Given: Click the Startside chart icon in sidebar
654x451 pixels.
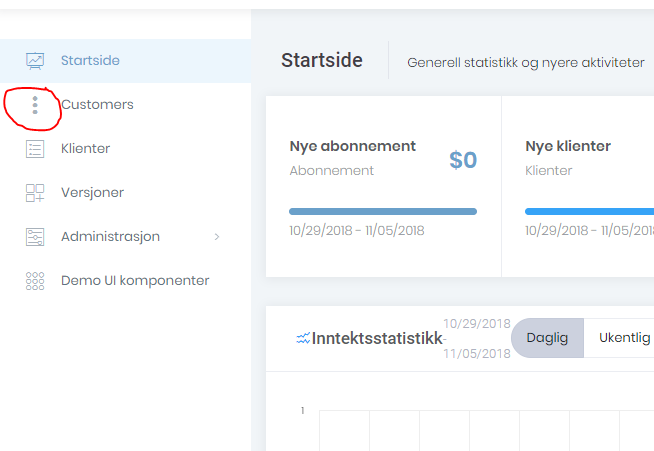Looking at the screenshot, I should (35, 60).
